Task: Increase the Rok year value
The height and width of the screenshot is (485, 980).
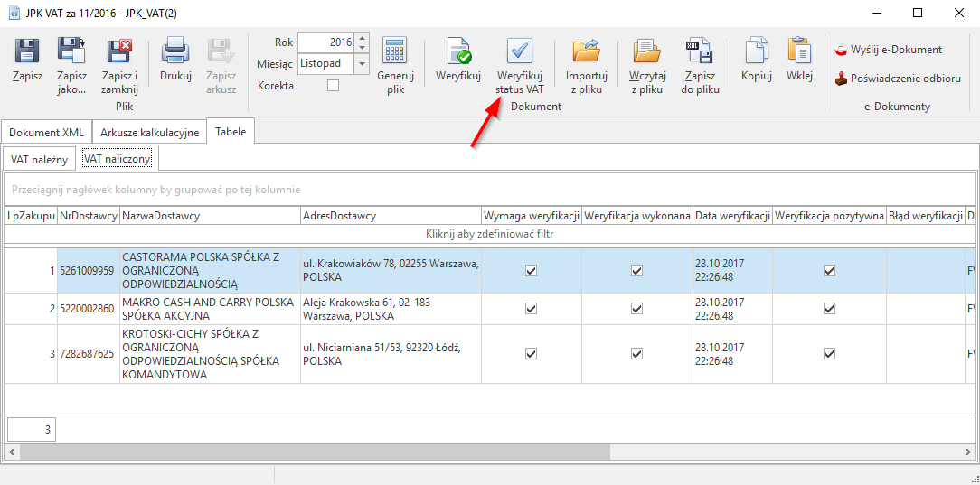Action: tap(362, 38)
